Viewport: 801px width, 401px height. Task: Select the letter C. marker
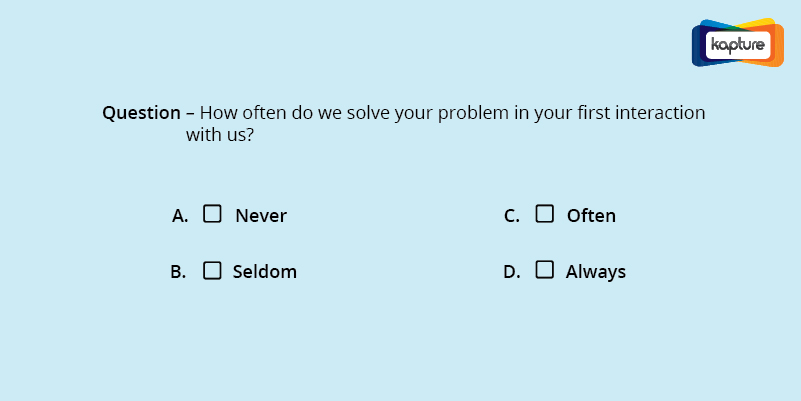[511, 216]
